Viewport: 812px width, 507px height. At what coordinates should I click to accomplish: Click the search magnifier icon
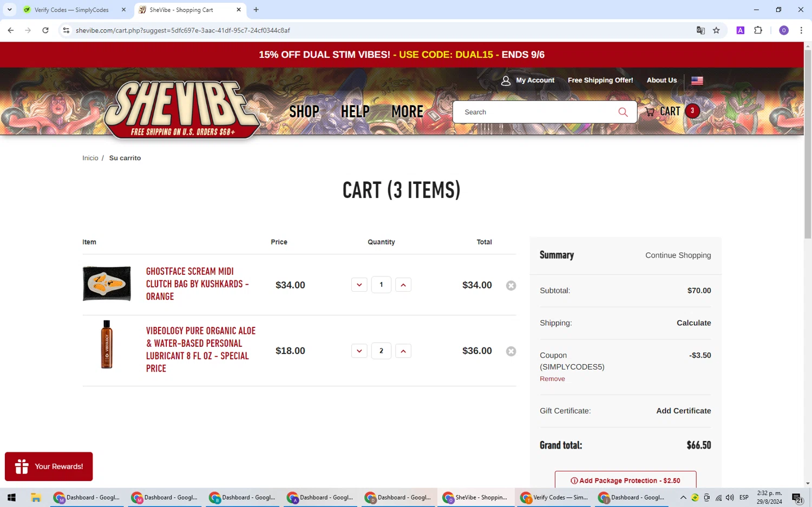click(623, 112)
